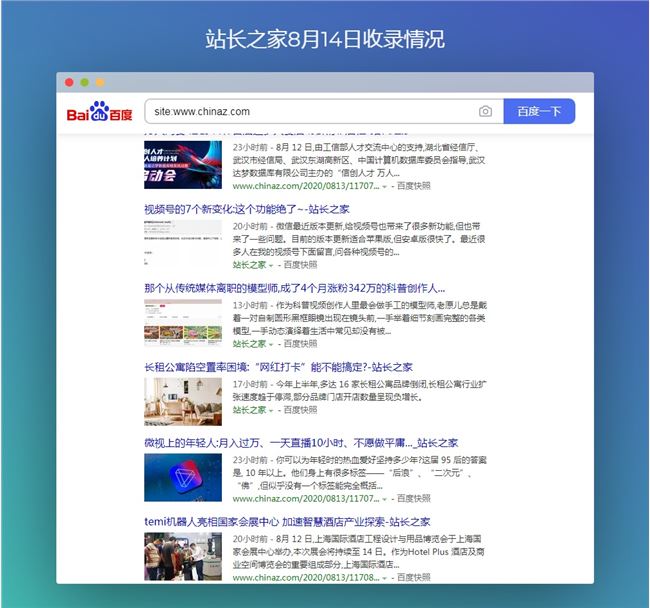The height and width of the screenshot is (608, 650).
Task: Click the apartment interior thumbnail
Action: click(182, 399)
